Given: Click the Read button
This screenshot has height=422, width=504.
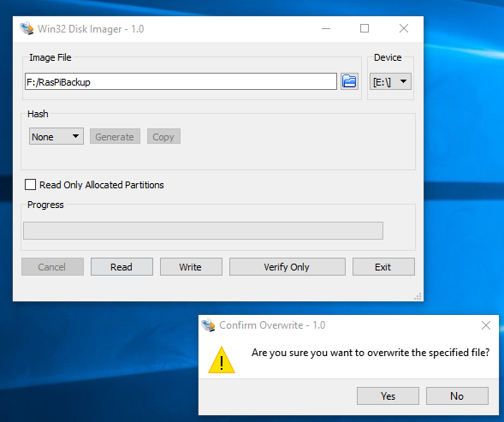Looking at the screenshot, I should (x=122, y=267).
